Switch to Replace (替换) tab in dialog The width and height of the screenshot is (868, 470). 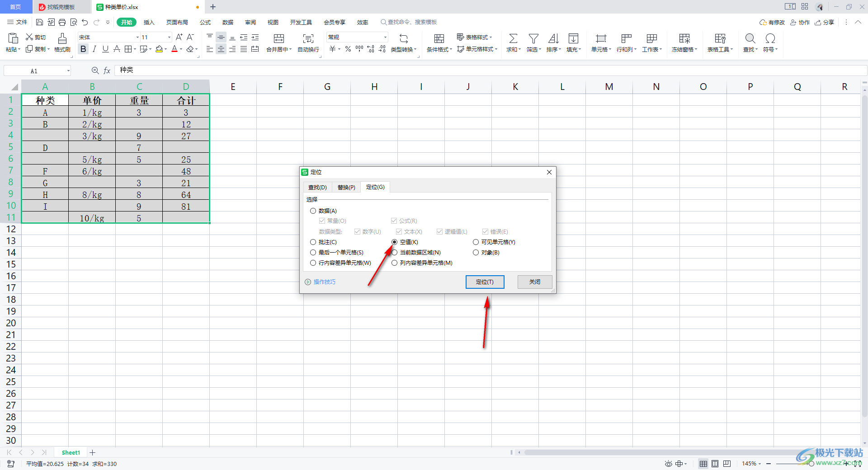coord(346,187)
